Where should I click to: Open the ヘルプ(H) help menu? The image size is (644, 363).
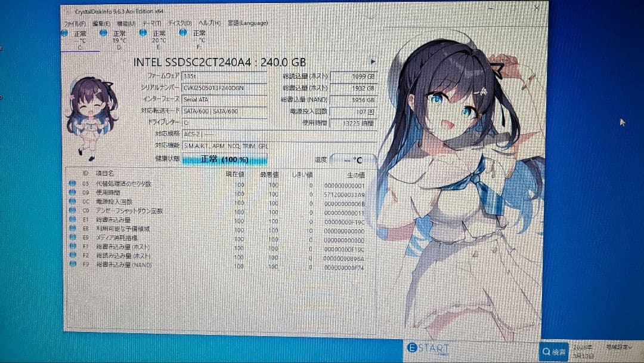208,21
